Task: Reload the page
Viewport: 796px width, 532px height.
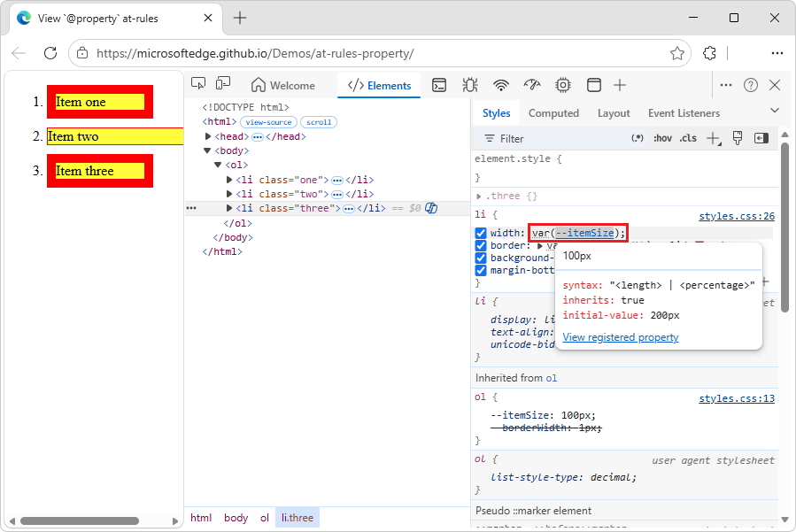Action: (x=50, y=53)
